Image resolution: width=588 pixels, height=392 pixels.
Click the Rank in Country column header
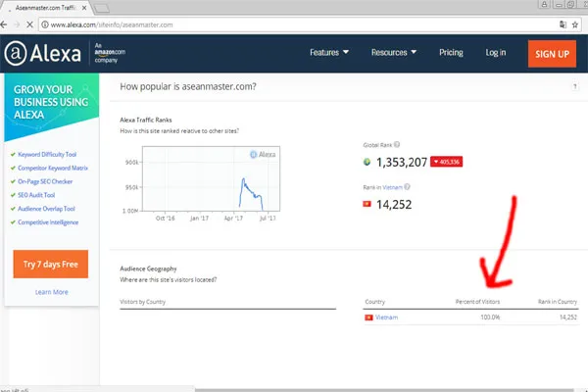coord(558,302)
